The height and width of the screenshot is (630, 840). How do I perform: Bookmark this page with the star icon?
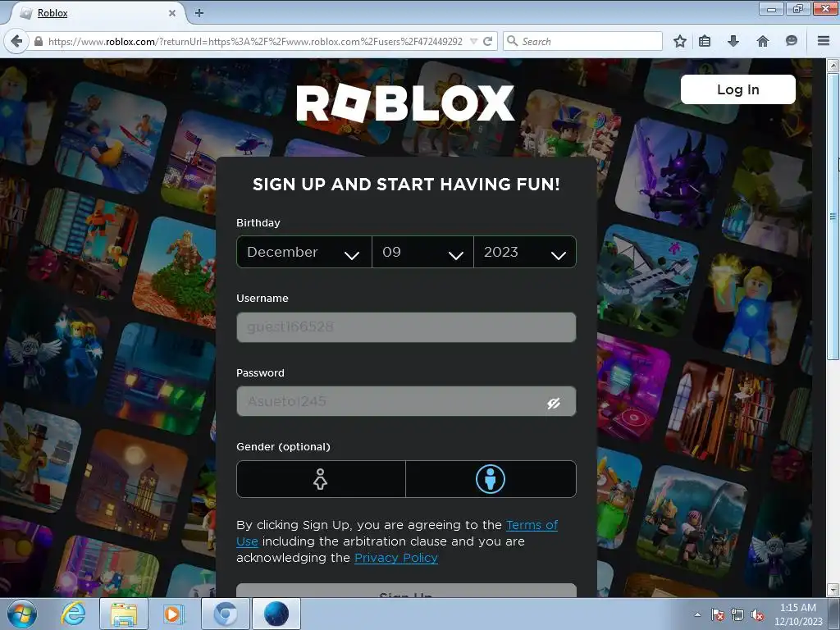(680, 41)
